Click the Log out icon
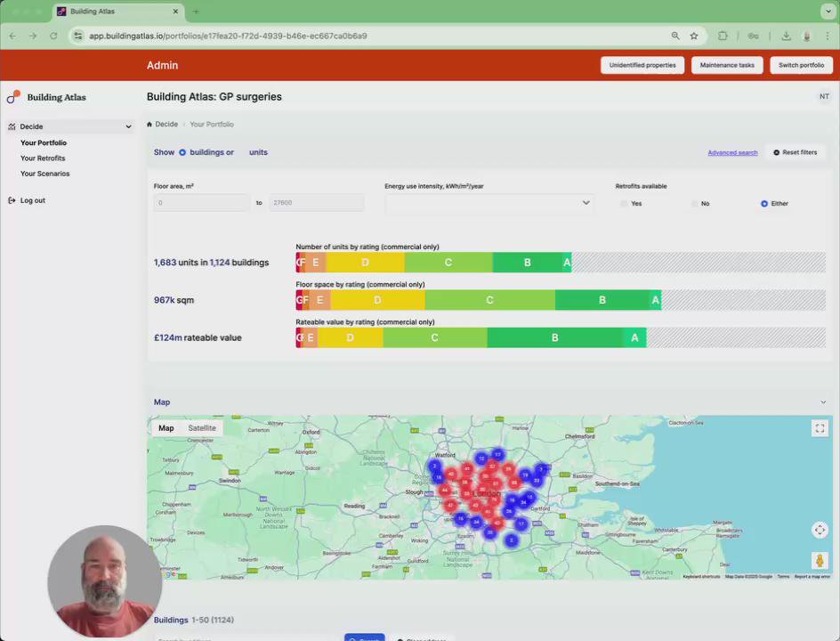Image resolution: width=840 pixels, height=641 pixels. (x=12, y=200)
